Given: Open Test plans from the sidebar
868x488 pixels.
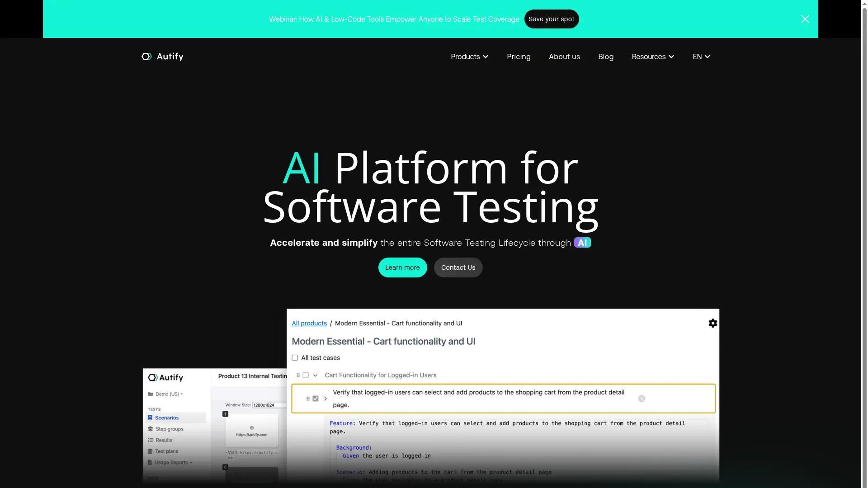Looking at the screenshot, I should [x=166, y=451].
